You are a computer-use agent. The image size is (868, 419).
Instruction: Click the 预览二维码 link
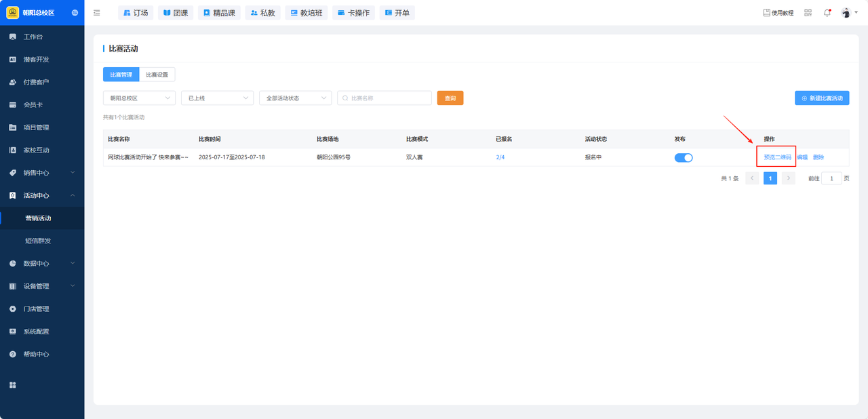tap(777, 157)
